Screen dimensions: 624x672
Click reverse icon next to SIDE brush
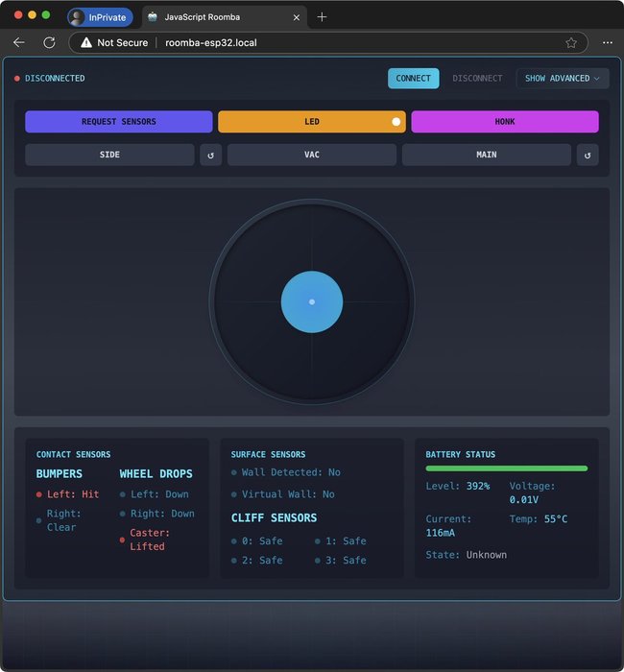pyautogui.click(x=211, y=155)
